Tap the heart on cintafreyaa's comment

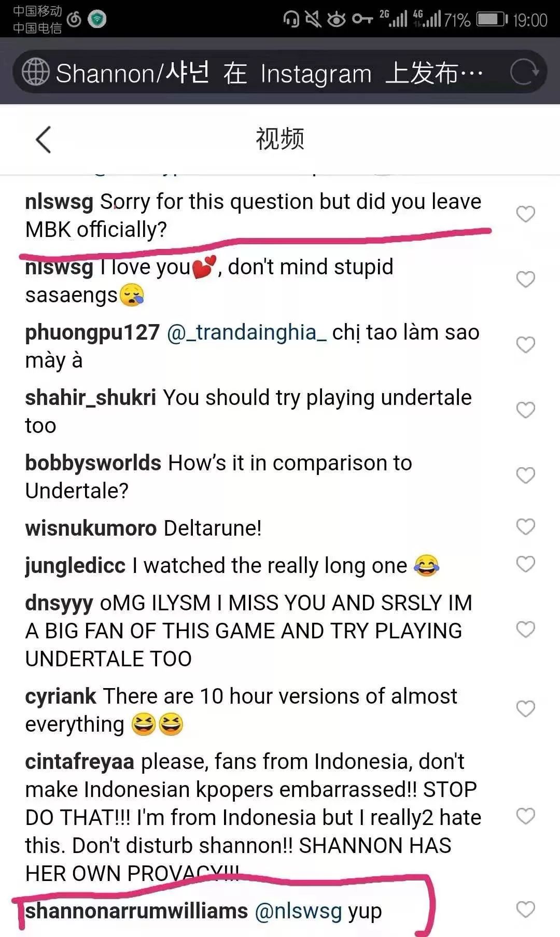point(525,816)
